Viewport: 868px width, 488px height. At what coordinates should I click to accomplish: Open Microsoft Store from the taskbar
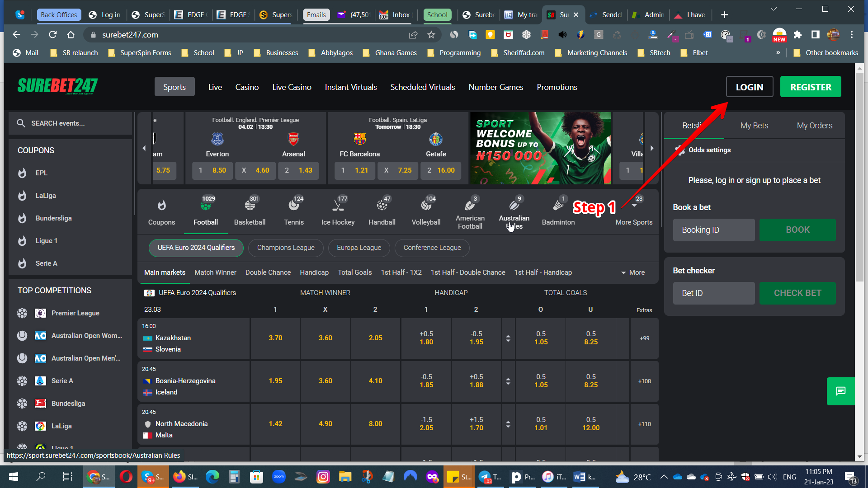tap(256, 477)
